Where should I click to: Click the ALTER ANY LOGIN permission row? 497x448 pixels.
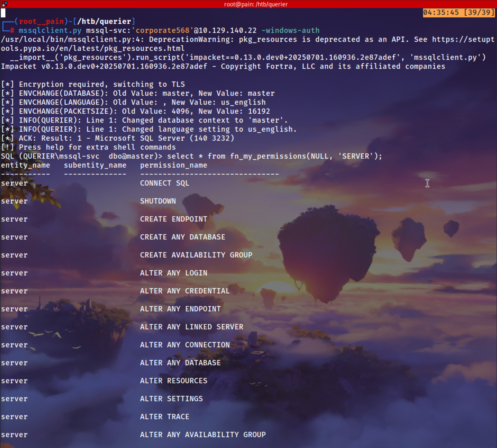tap(174, 273)
